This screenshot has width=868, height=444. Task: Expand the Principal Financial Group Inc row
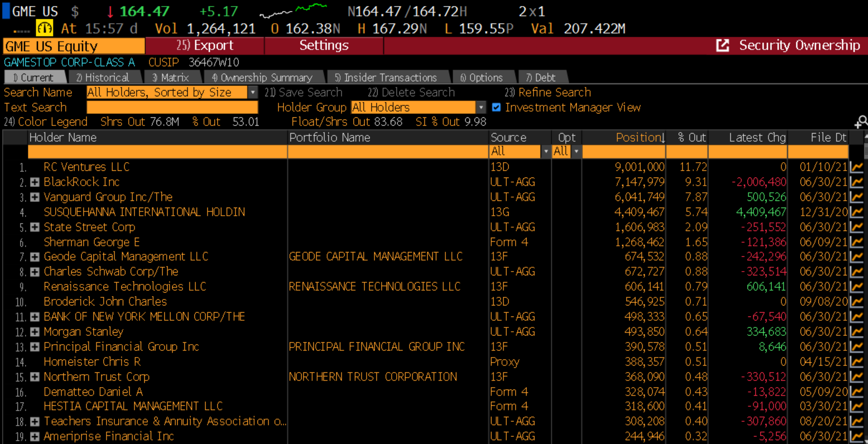(x=34, y=347)
